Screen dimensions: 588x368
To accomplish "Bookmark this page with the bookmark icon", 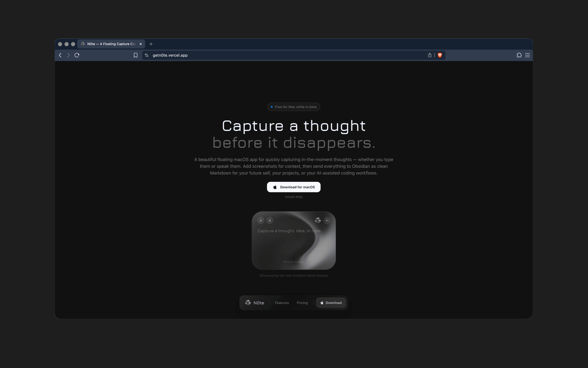I will [x=136, y=55].
